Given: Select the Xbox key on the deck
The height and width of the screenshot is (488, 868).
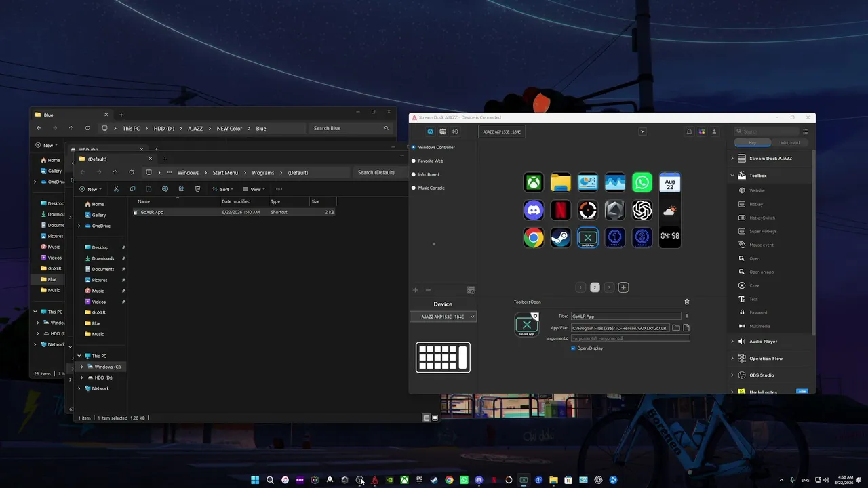Looking at the screenshot, I should coord(534,182).
